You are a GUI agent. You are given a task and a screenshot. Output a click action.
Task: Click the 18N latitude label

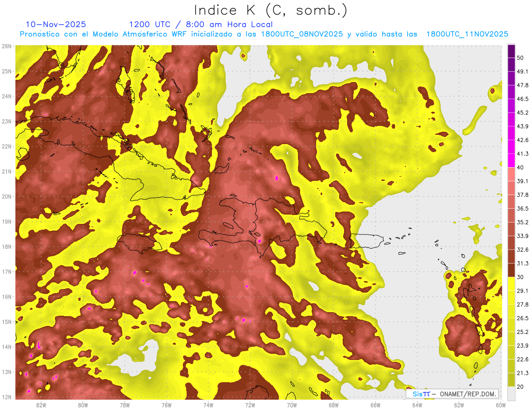click(6, 247)
